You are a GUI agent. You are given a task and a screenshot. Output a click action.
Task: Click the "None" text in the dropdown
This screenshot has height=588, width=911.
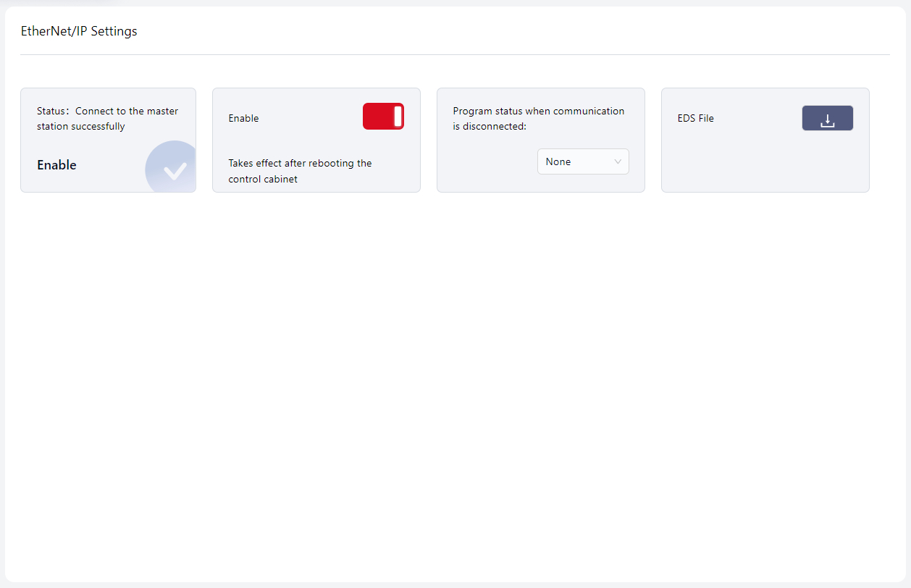(x=558, y=161)
